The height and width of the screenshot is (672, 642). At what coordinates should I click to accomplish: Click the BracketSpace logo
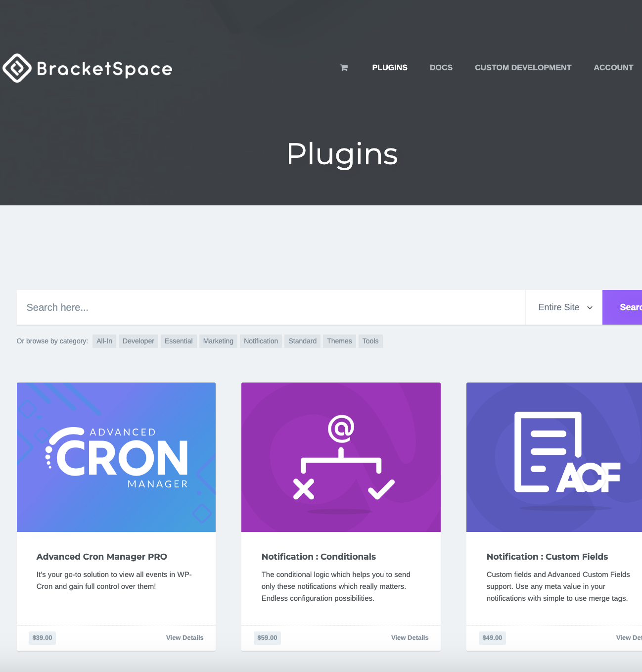88,68
